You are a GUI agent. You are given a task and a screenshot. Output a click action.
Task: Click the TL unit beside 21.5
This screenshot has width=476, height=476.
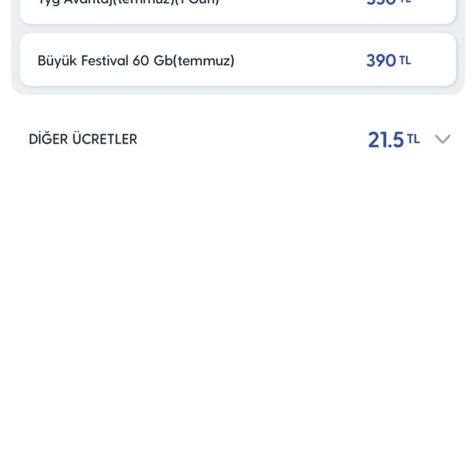click(413, 139)
